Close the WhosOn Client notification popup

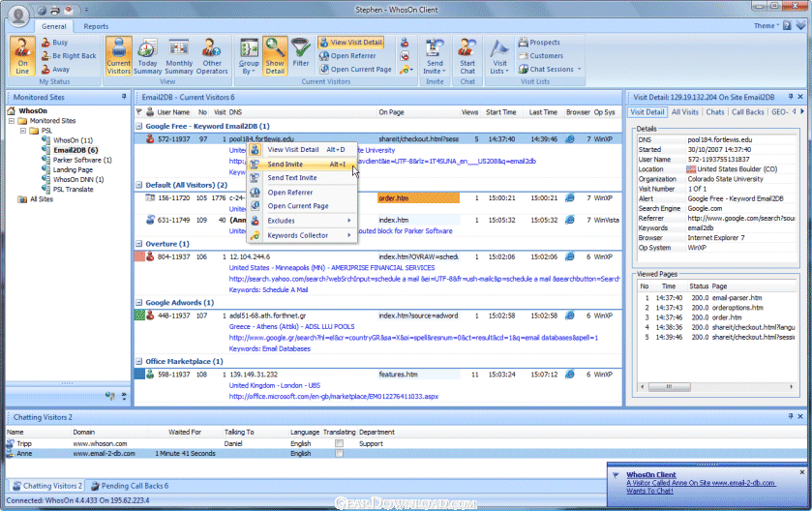click(802, 472)
